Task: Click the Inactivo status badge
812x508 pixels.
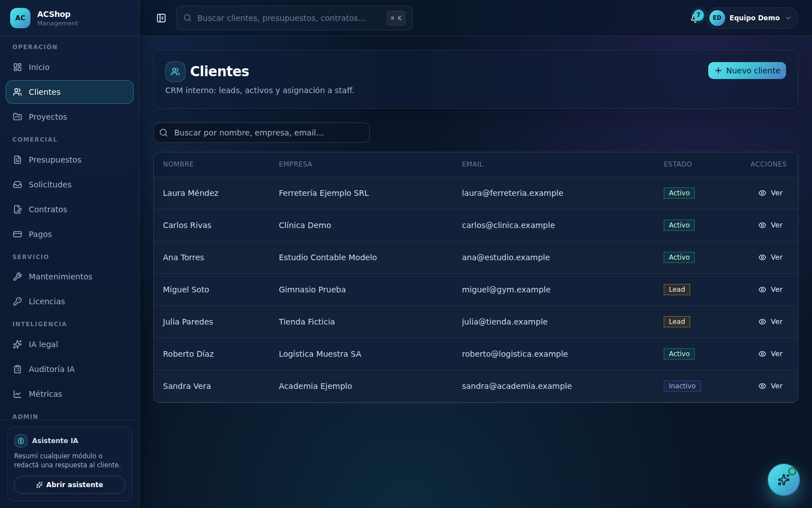Action: click(682, 386)
